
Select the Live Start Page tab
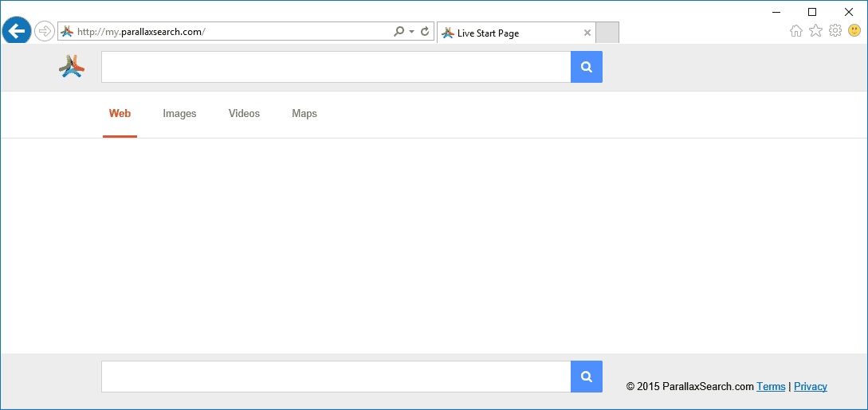click(516, 33)
